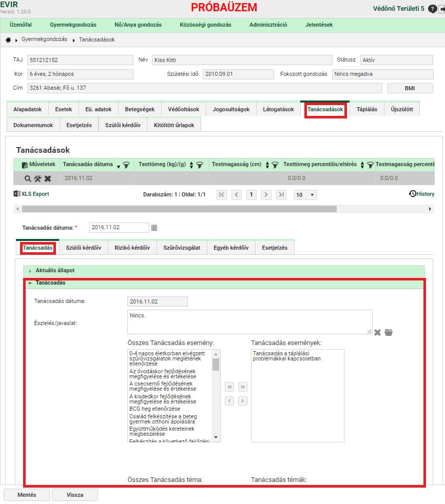Switch to the Látogatások tab
This screenshot has height=504, width=445.
pyautogui.click(x=278, y=109)
